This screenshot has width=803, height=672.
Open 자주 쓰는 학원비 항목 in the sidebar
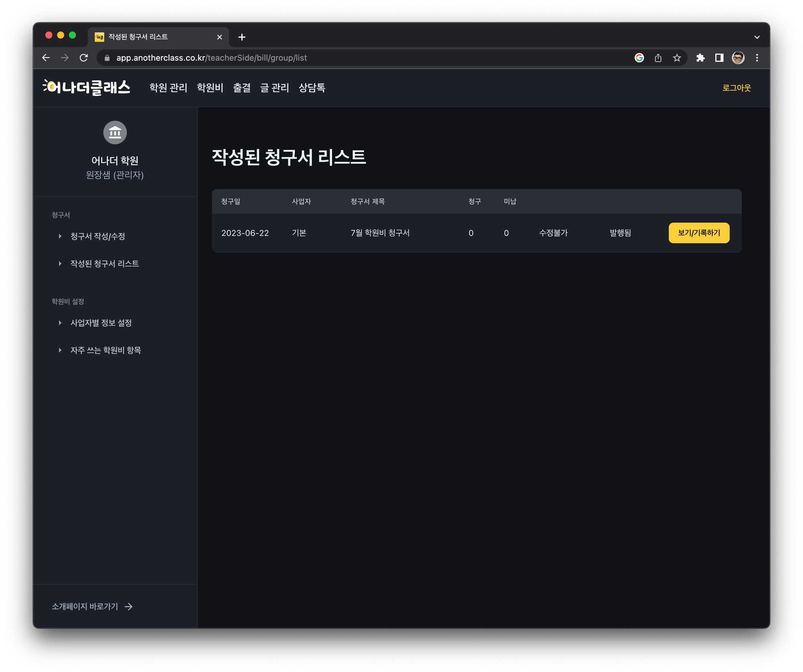(106, 350)
